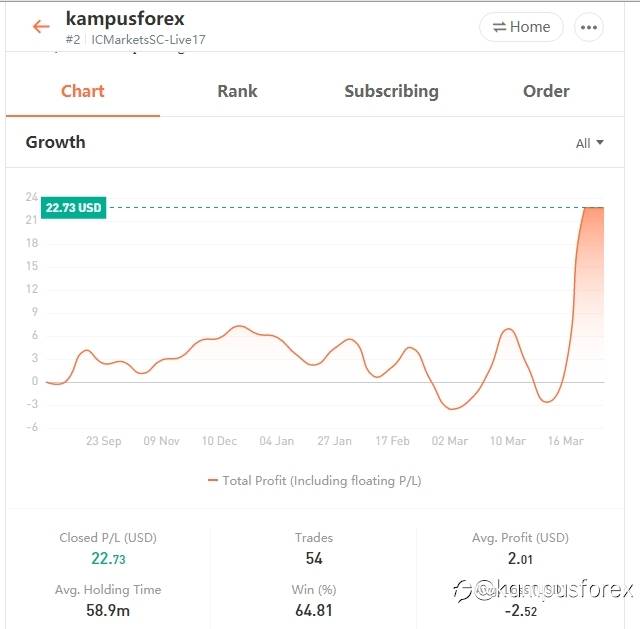Select the Subscribing tab
The height and width of the screenshot is (629, 640).
click(391, 91)
